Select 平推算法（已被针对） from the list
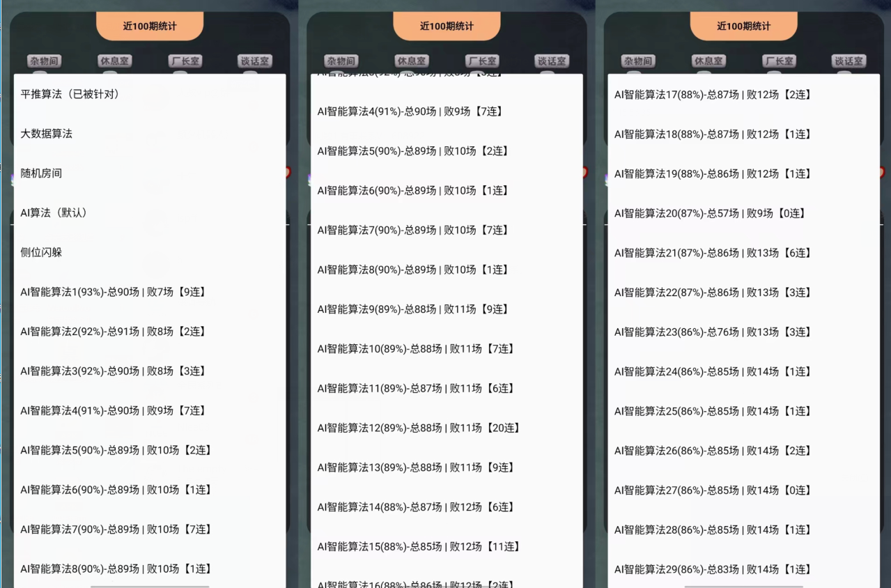 pyautogui.click(x=70, y=94)
